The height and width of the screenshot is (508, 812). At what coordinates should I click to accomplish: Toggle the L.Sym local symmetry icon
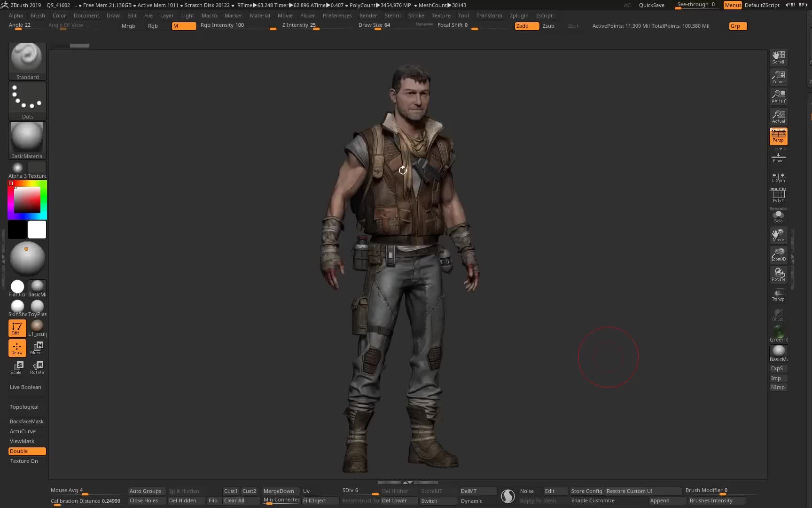click(778, 177)
